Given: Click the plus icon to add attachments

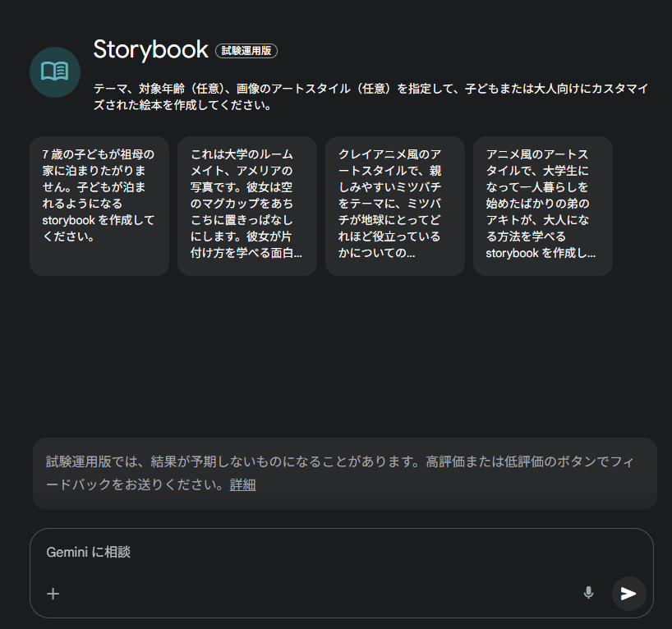Looking at the screenshot, I should point(53,594).
